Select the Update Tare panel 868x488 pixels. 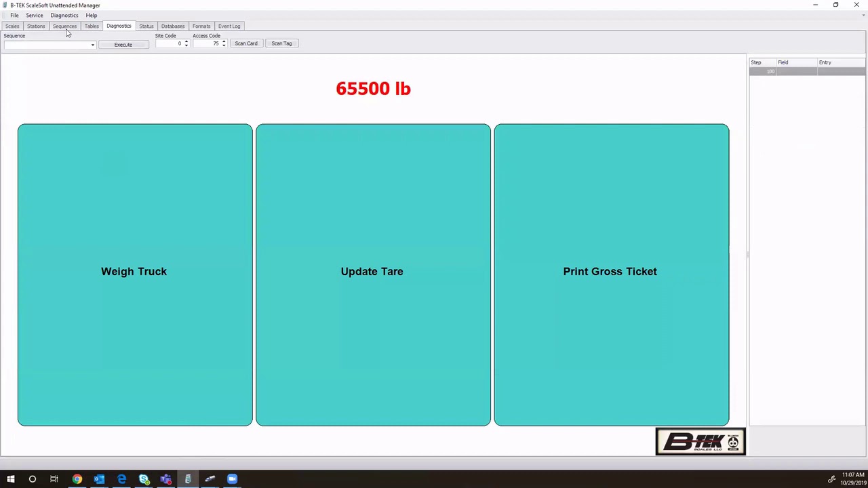pos(373,274)
